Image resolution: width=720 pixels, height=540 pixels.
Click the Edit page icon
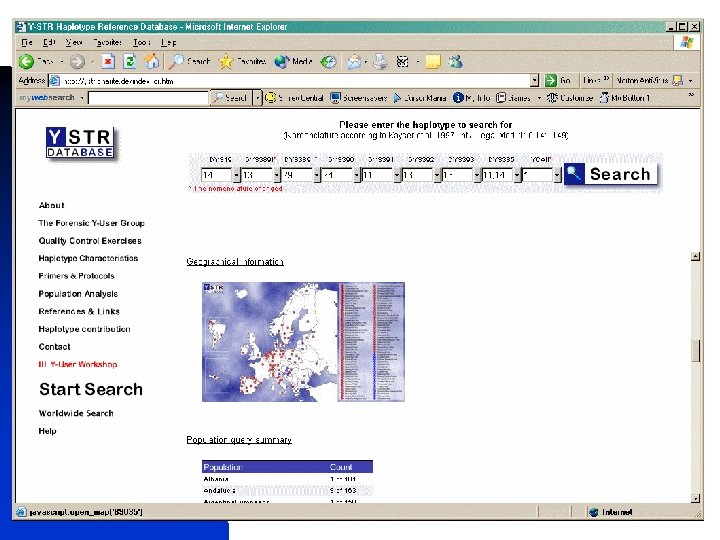coord(403,61)
